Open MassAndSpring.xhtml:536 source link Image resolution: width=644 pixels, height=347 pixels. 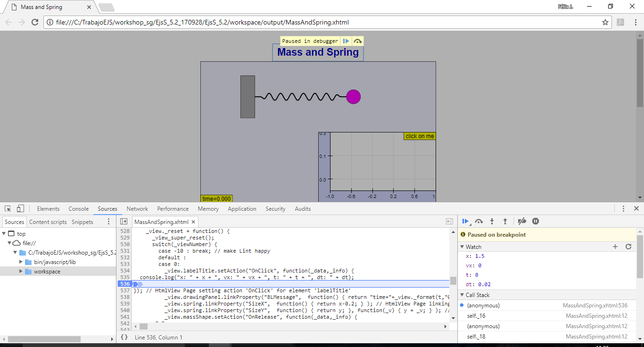[x=595, y=306]
